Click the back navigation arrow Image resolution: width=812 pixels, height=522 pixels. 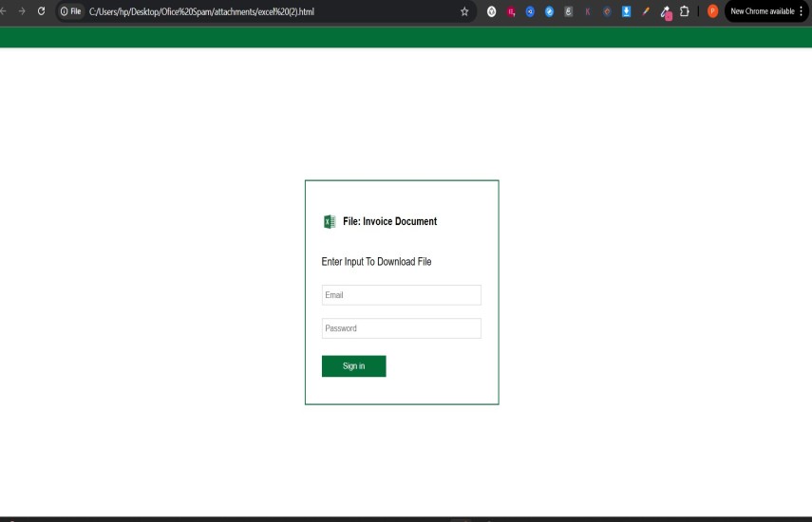click(x=4, y=11)
